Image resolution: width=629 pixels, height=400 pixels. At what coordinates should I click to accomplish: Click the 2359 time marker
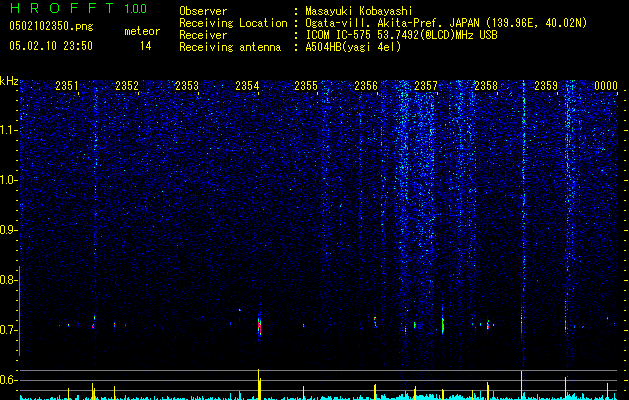pyautogui.click(x=546, y=86)
